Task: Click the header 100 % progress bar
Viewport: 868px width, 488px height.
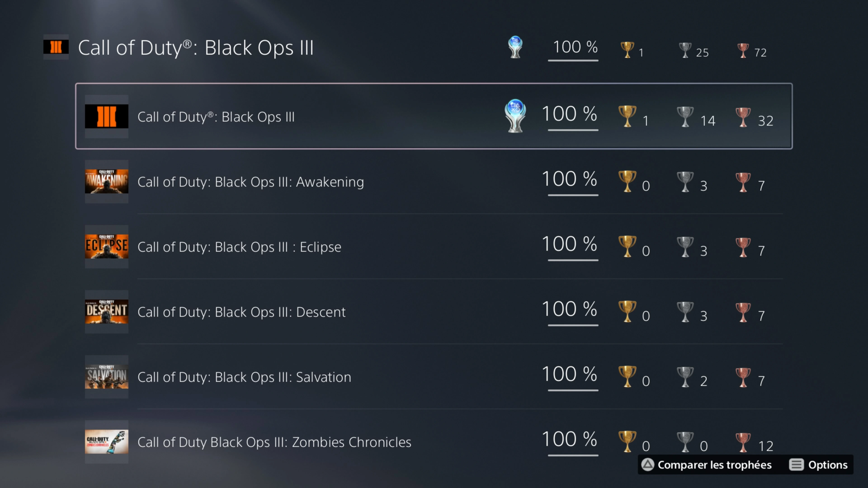Action: [x=573, y=60]
